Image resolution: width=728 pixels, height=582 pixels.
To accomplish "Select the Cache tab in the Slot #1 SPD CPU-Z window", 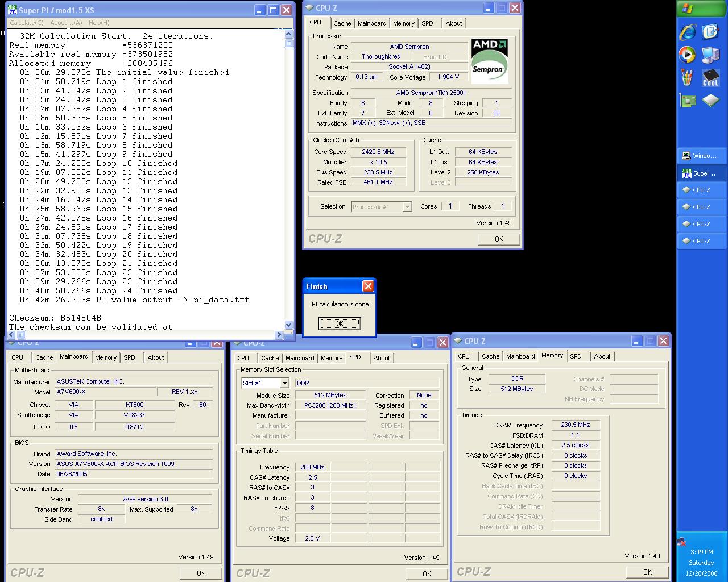I will click(270, 358).
